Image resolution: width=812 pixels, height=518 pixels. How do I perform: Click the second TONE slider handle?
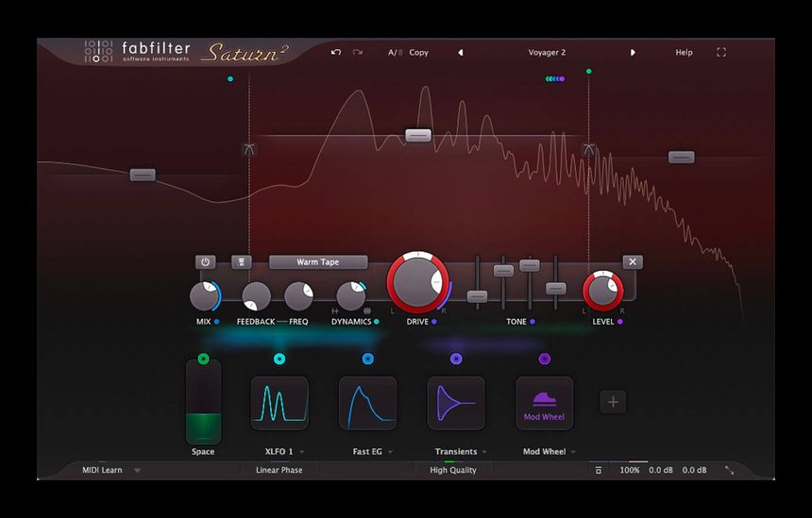(503, 271)
